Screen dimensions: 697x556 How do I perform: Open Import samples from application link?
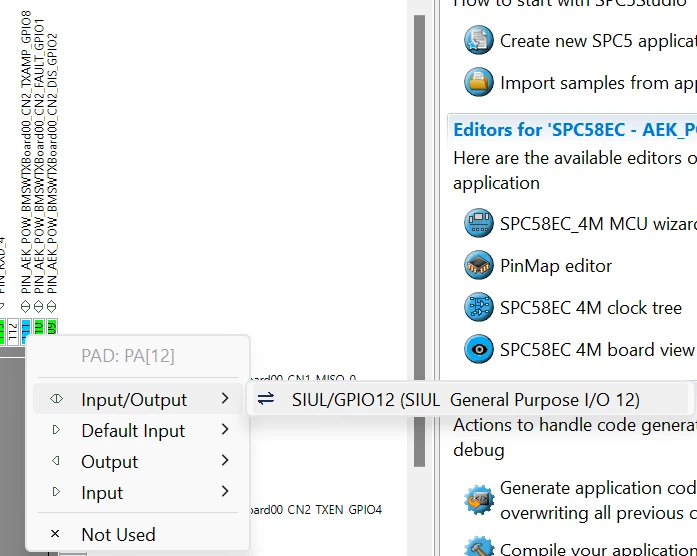598,83
